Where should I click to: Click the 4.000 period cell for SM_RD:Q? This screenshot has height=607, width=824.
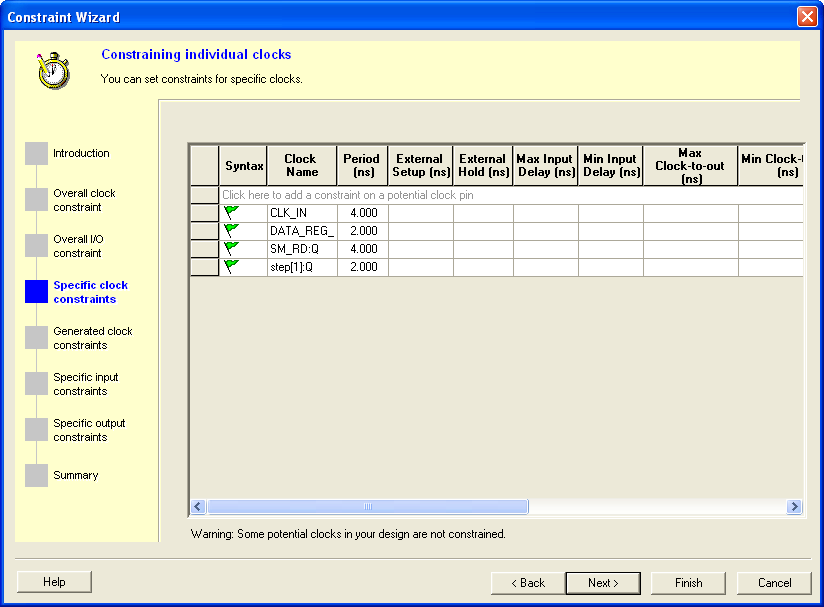tap(363, 249)
